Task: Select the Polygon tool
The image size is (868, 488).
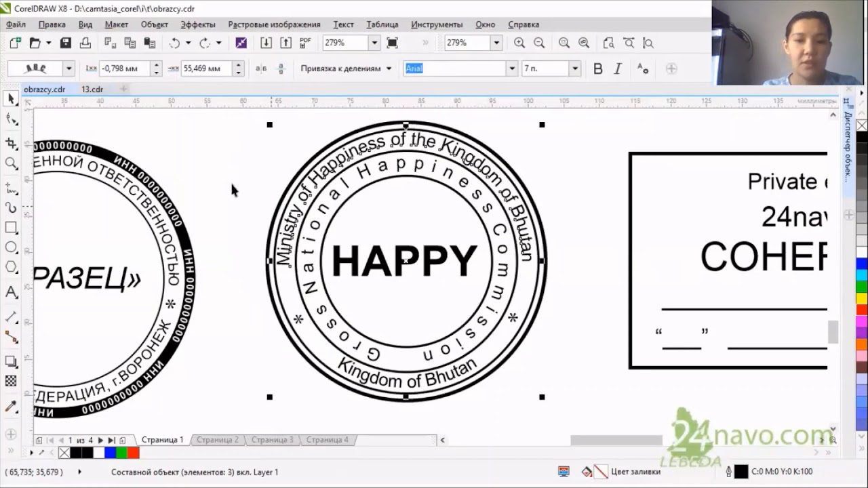Action: (x=11, y=267)
